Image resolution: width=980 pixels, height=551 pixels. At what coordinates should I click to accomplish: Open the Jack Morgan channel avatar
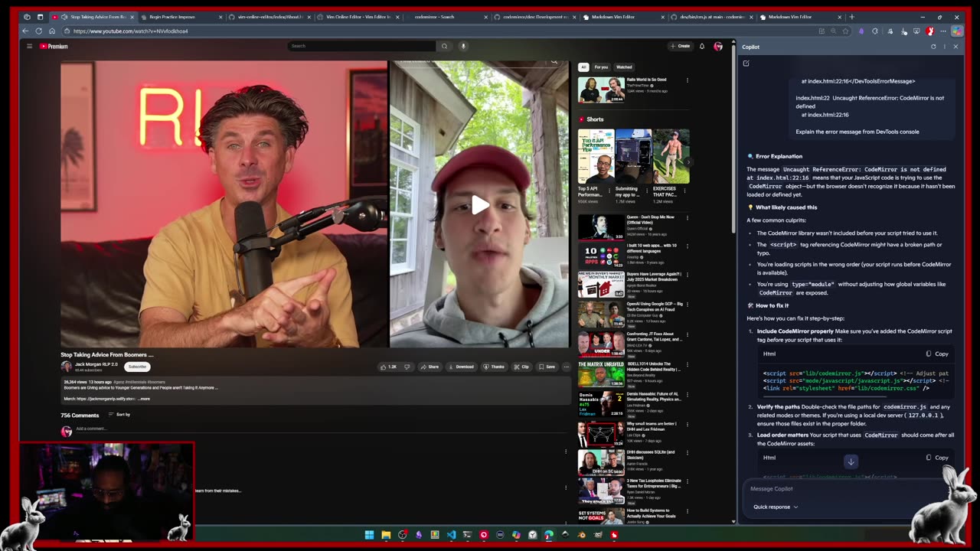pos(67,367)
